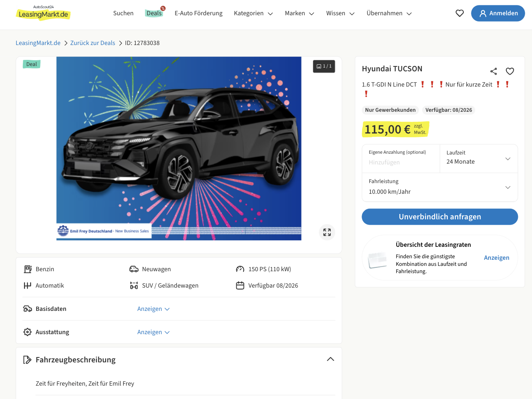
Task: Click the Unverbindlich anfragen button
Action: point(439,217)
